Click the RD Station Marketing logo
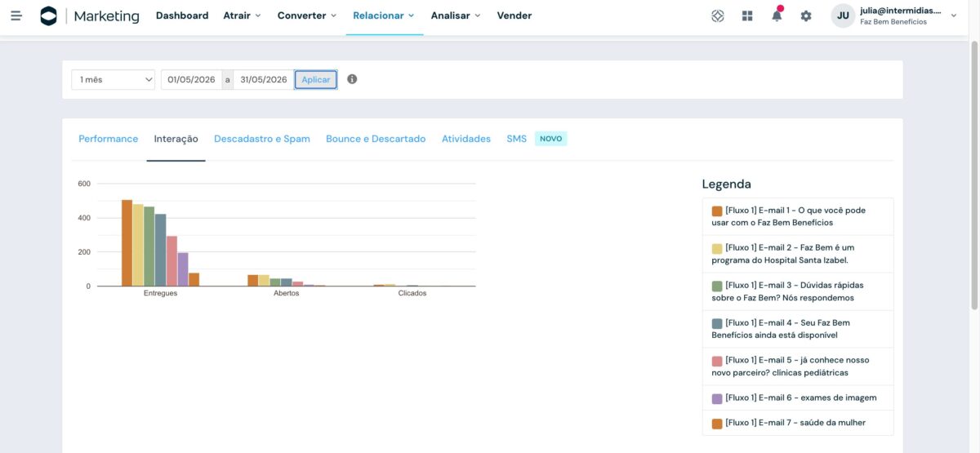 90,16
